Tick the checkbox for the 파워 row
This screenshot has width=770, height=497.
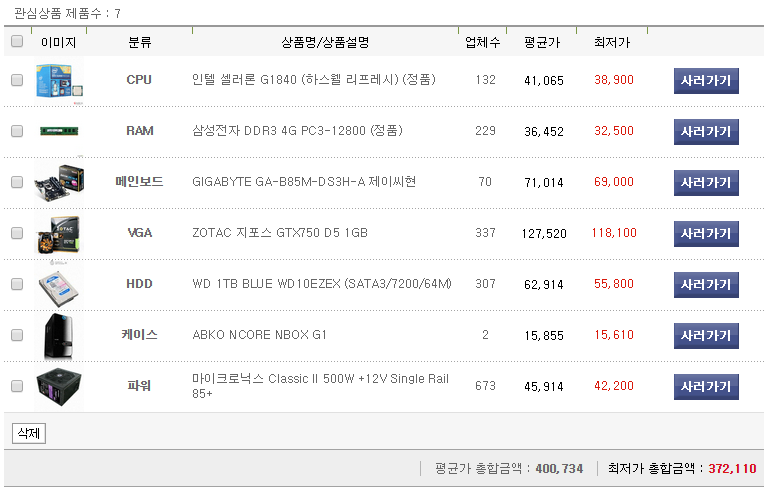(17, 386)
